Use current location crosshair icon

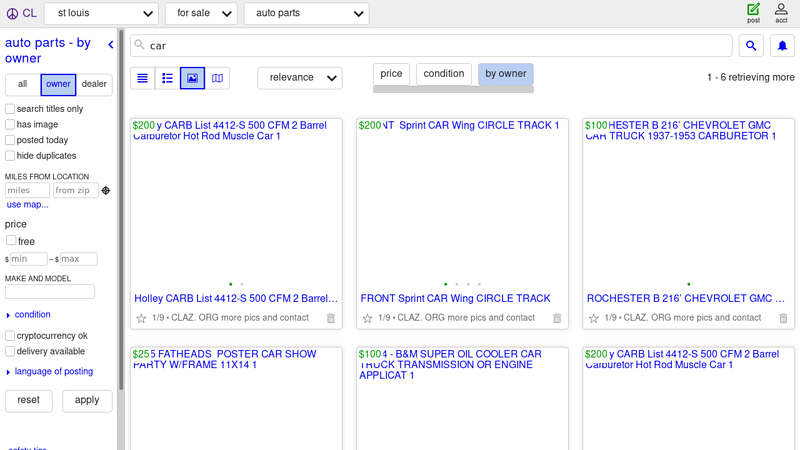point(106,190)
